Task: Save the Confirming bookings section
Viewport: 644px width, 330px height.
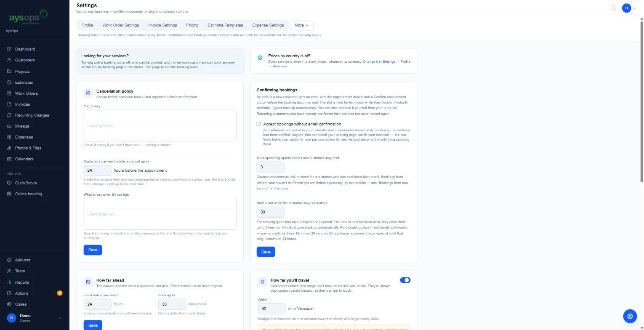Action: click(x=266, y=252)
